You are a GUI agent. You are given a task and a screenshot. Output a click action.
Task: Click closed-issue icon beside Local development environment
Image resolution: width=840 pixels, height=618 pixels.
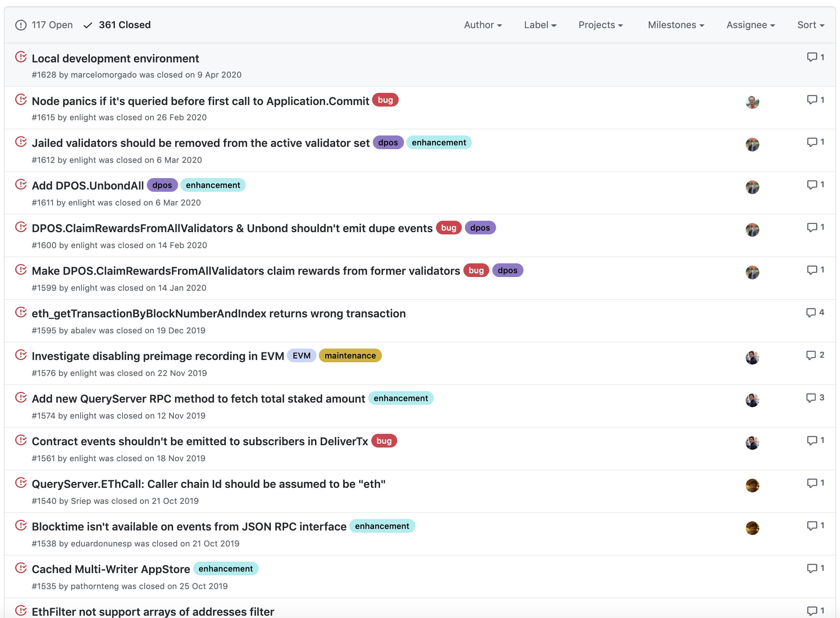click(x=21, y=57)
